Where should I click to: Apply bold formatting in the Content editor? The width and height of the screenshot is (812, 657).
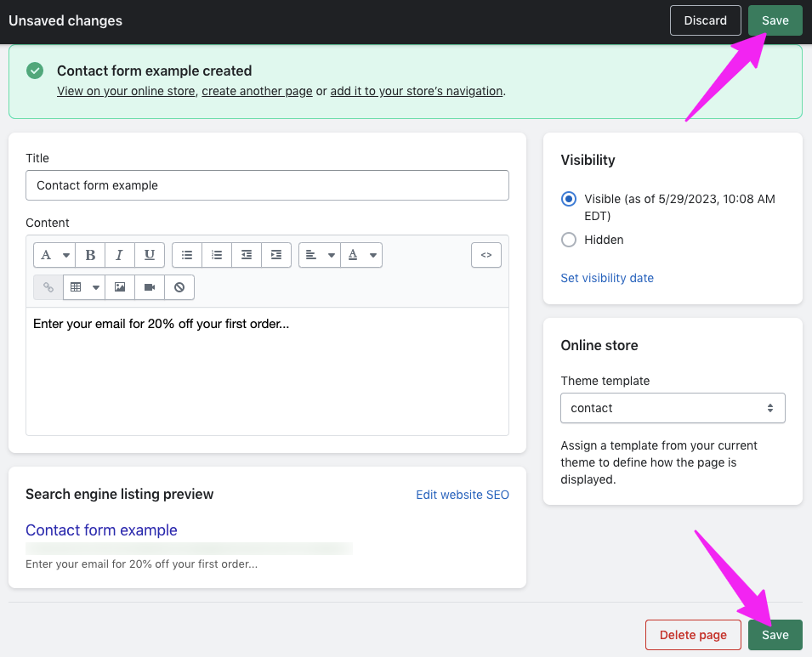click(90, 254)
